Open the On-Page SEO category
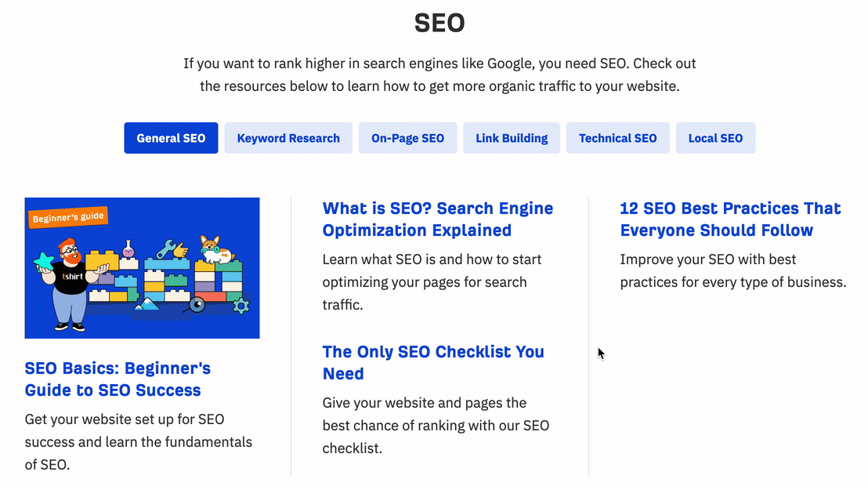 (x=407, y=137)
